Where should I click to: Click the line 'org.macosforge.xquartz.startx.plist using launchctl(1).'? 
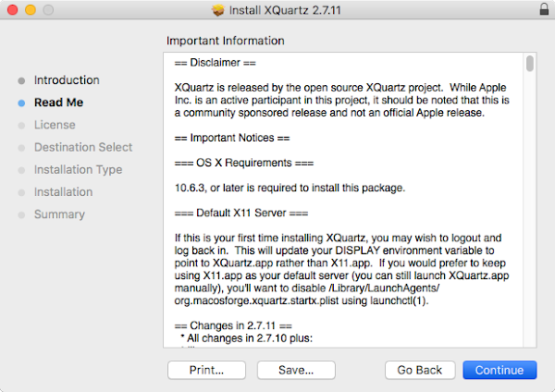(x=302, y=300)
